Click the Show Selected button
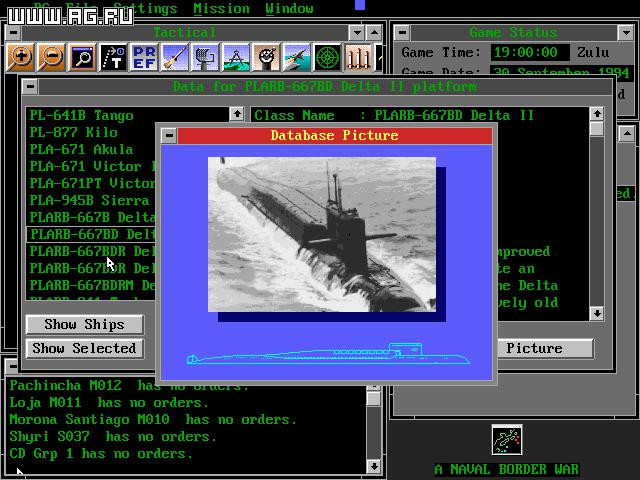This screenshot has width=640, height=480. [x=84, y=349]
